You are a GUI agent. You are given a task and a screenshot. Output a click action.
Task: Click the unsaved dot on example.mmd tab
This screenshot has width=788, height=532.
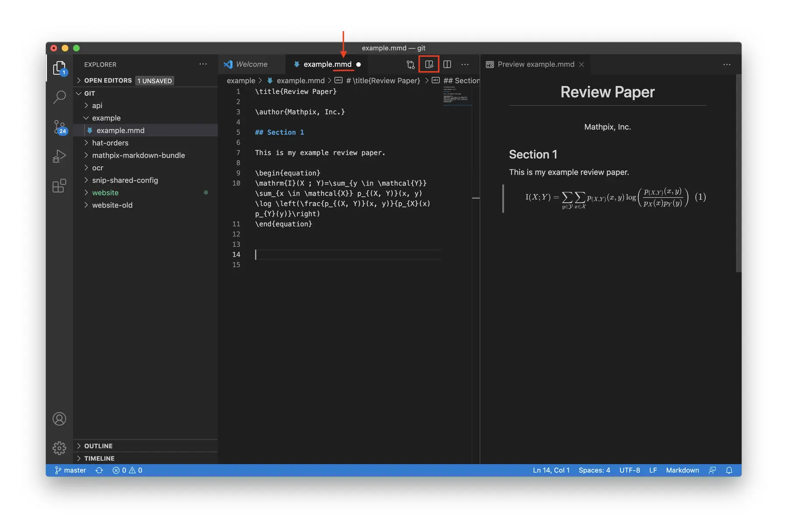(359, 64)
